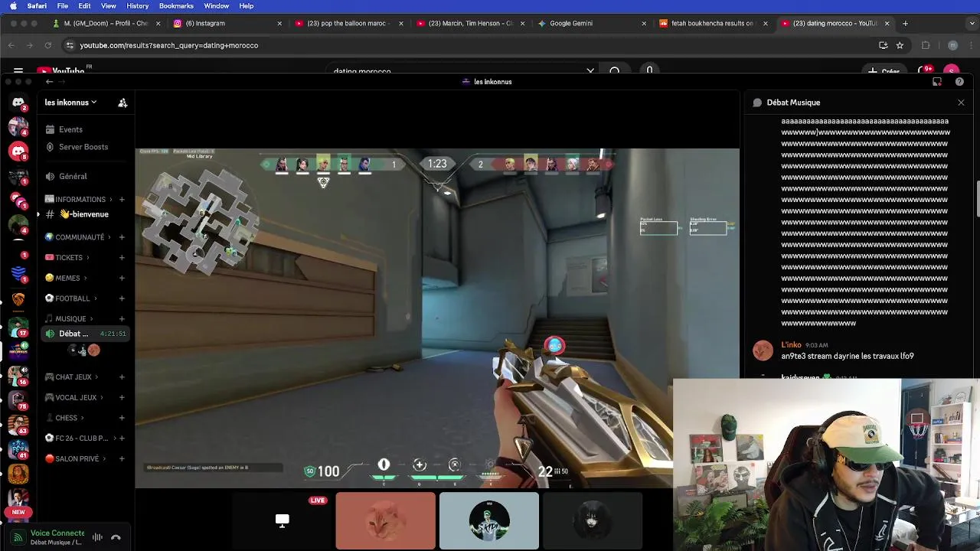Open the Bookmarks menu
980x551 pixels.
click(x=176, y=6)
